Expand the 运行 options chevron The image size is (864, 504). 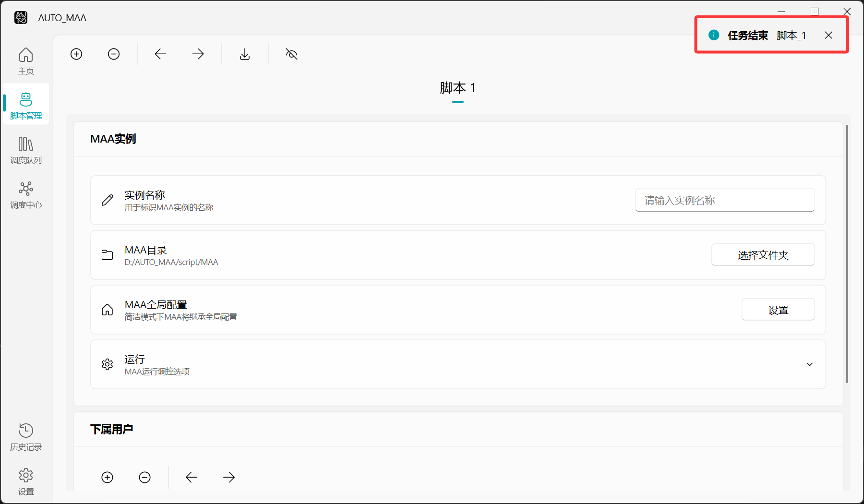(809, 364)
